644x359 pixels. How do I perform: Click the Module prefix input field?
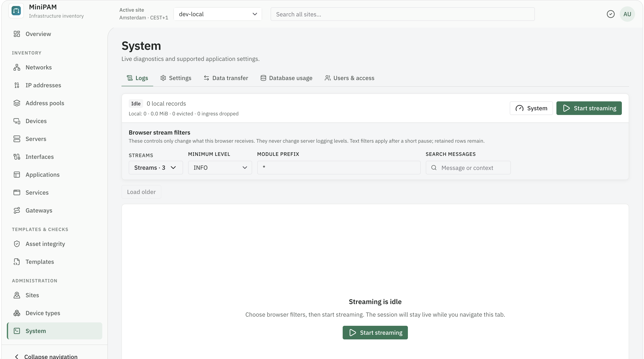[339, 168]
